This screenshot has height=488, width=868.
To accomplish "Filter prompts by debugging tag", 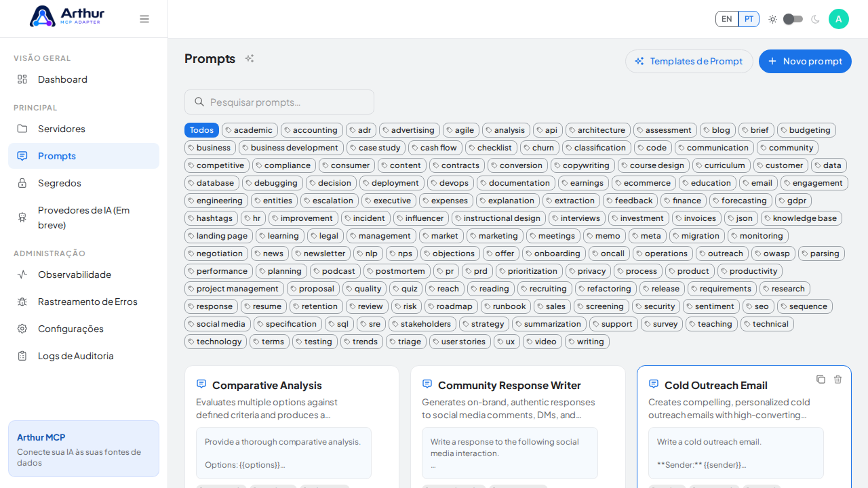I will tap(273, 183).
